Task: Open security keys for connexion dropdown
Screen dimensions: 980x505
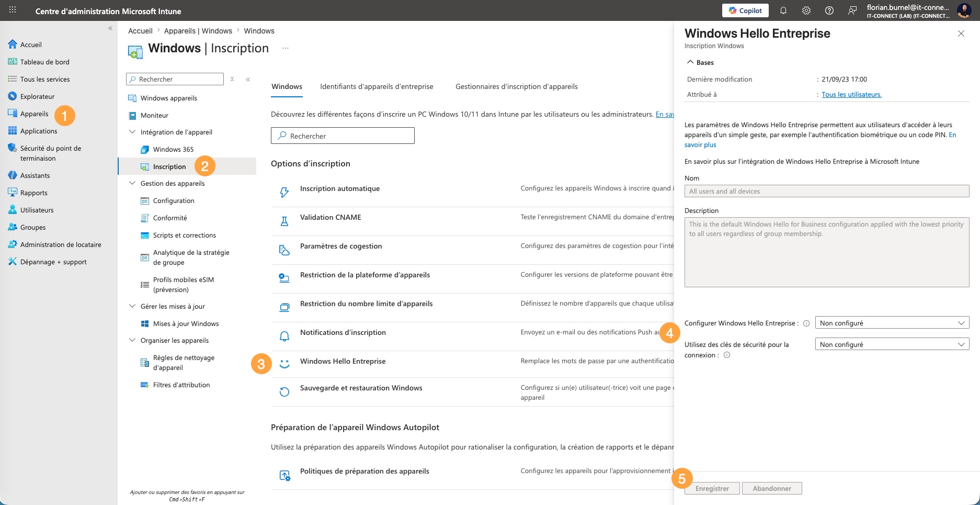Action: [x=892, y=344]
